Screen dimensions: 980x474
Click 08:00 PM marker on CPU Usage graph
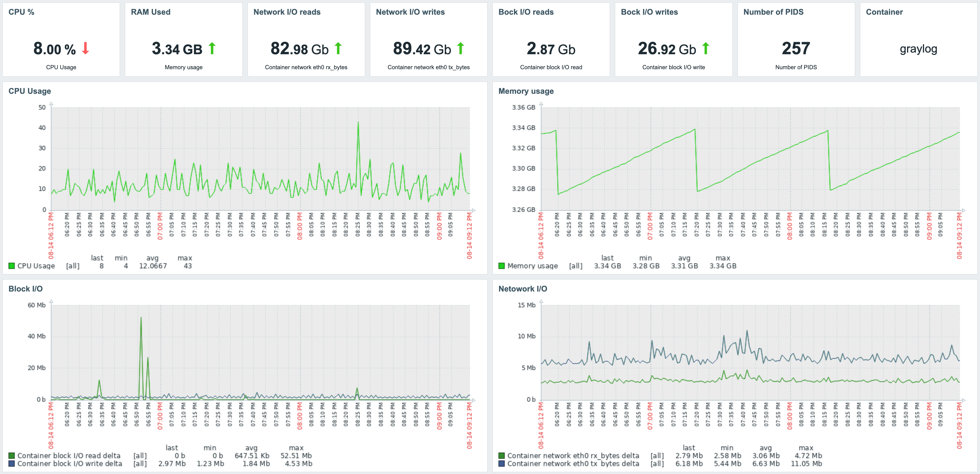tap(300, 226)
